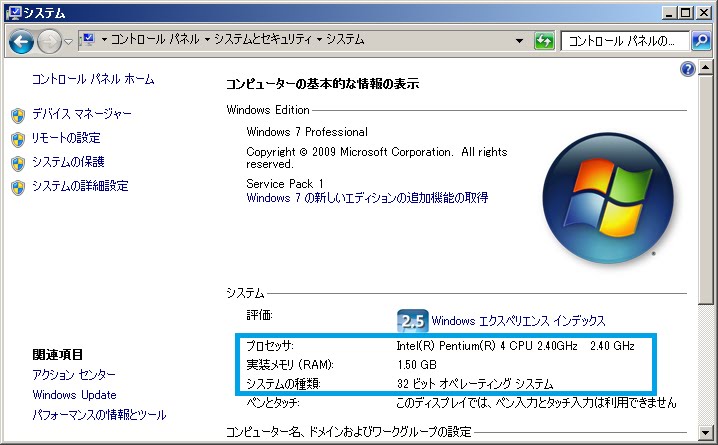Open パフォーマンスの情報とツール link

(x=99, y=415)
